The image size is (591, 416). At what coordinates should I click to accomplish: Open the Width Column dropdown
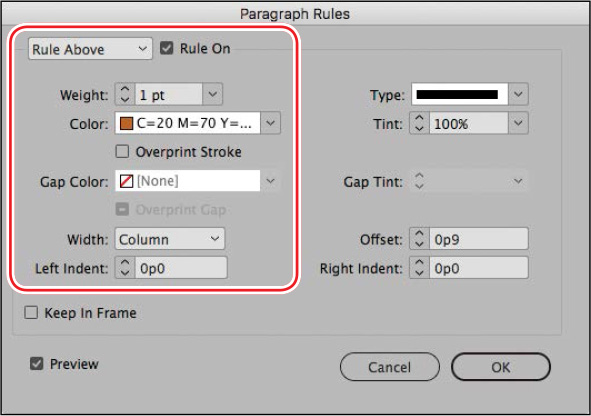170,239
